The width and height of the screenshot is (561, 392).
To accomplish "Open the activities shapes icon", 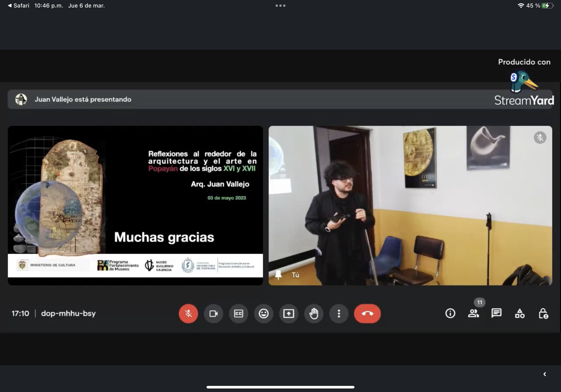I will (x=520, y=313).
